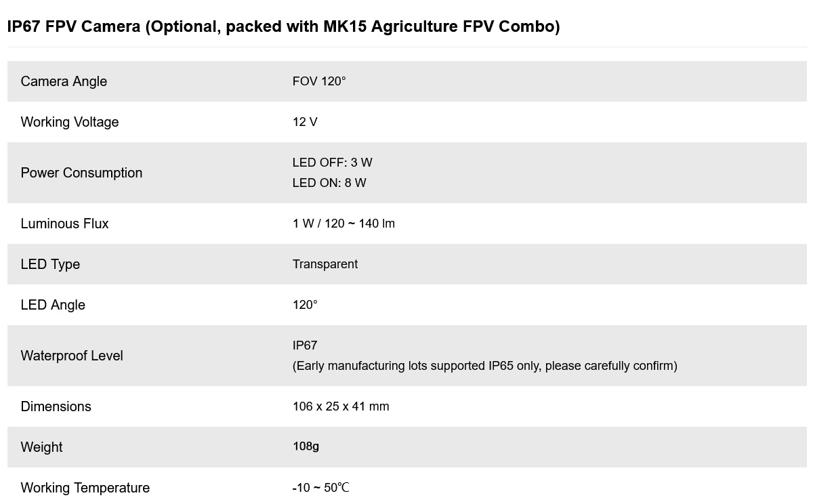
Task: Click the IP67 FPV Camera section heading
Action: pos(283,26)
